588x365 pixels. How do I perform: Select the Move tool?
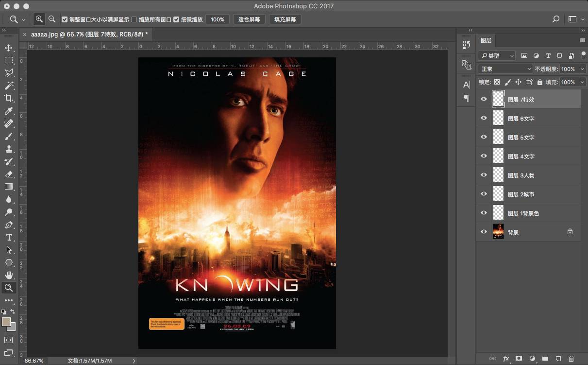tap(9, 48)
